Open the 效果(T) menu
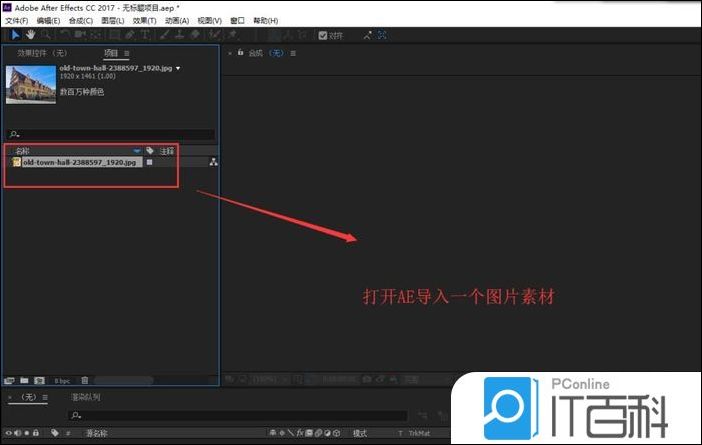 144,21
